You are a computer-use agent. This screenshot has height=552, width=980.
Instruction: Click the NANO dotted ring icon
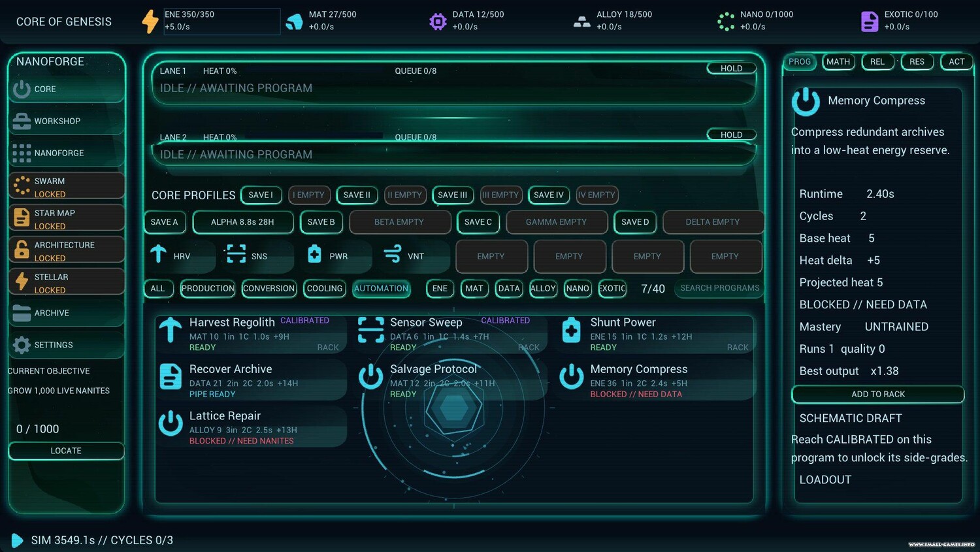(x=726, y=22)
